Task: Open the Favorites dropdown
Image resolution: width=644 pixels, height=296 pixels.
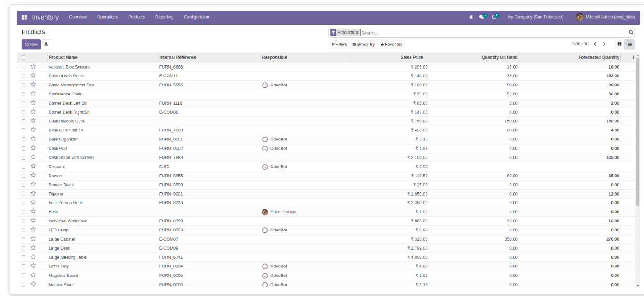Action: (391, 45)
